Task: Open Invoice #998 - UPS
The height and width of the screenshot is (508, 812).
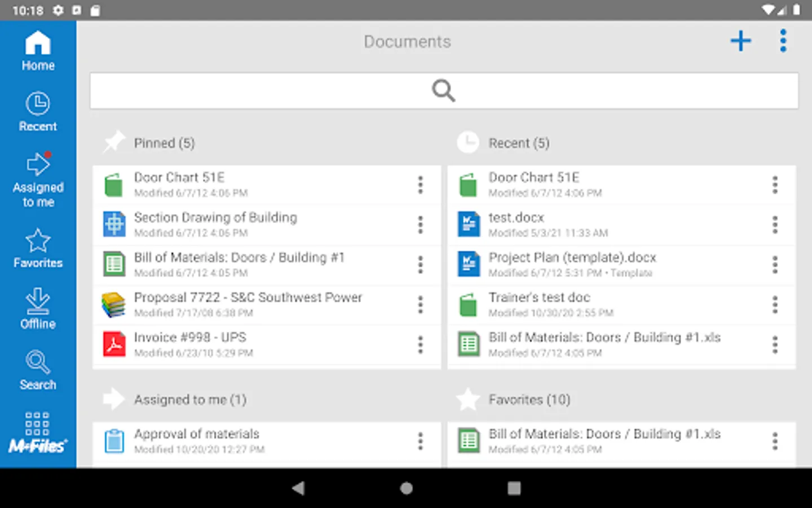Action: tap(267, 345)
